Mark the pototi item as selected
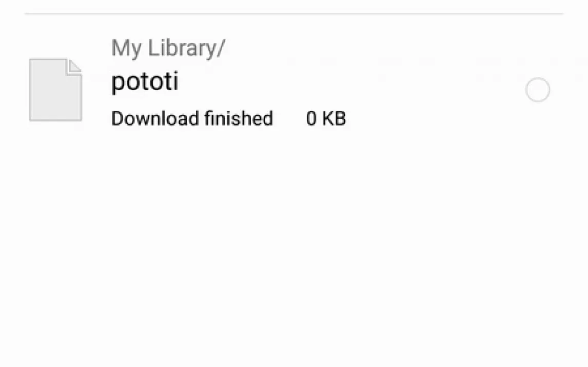Screen dimensions: 588x367 pyautogui.click(x=537, y=90)
